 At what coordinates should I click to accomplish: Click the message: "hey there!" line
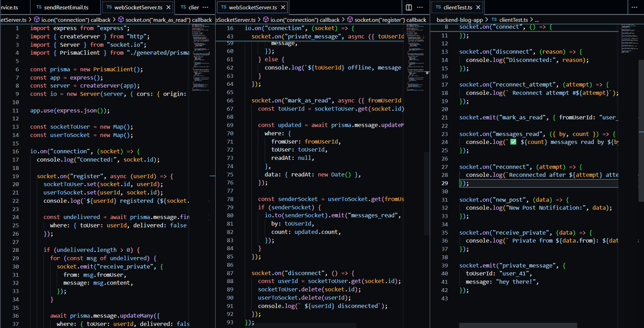click(x=502, y=282)
